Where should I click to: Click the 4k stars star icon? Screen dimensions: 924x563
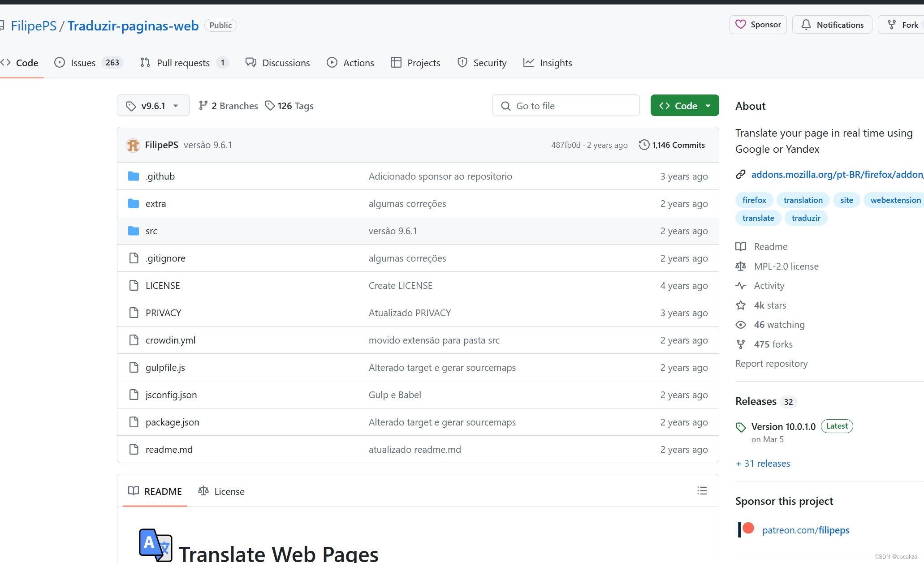741,305
